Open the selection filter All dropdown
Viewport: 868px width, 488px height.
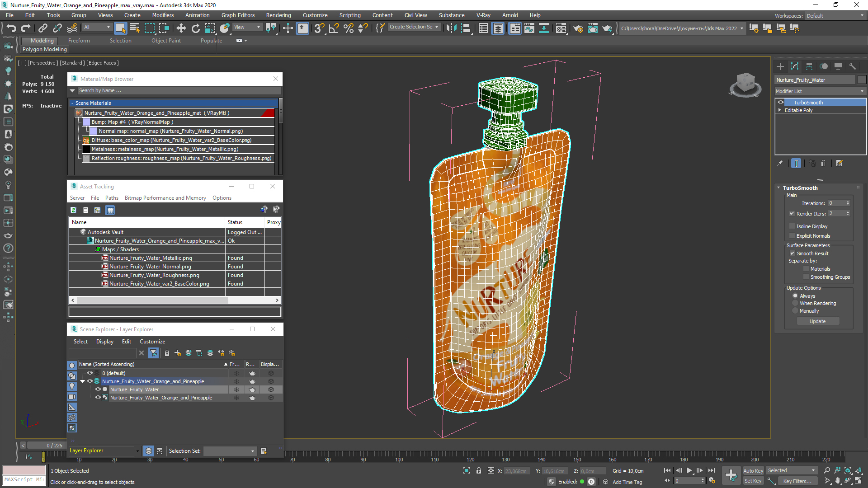97,27
